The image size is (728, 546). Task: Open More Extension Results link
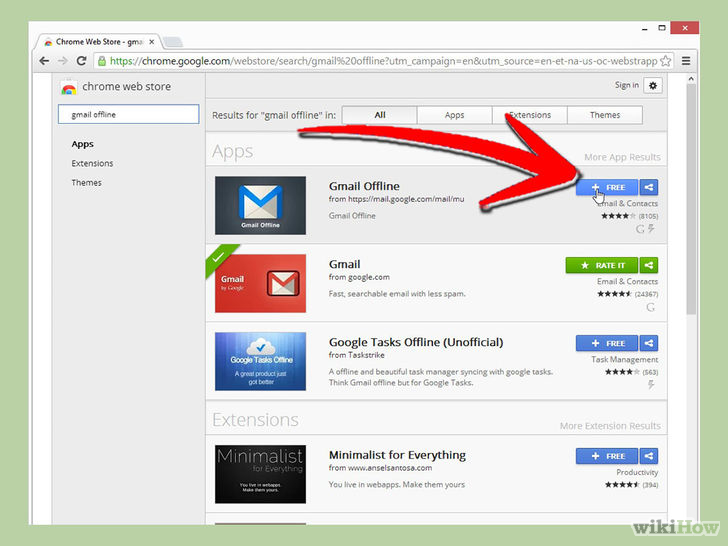(610, 426)
